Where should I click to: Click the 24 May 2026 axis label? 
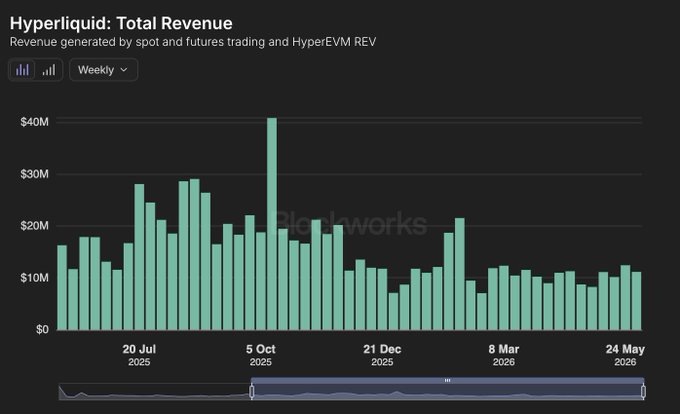625,355
